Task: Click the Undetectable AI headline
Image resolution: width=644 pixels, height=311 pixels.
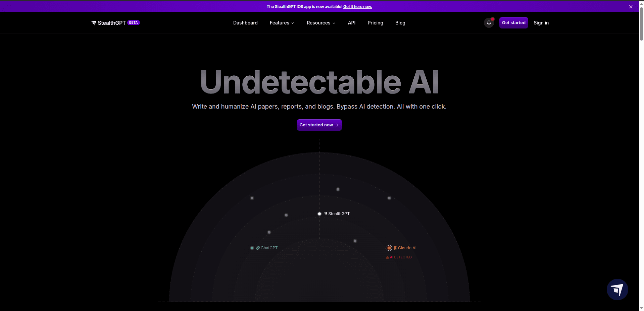Action: 319,82
